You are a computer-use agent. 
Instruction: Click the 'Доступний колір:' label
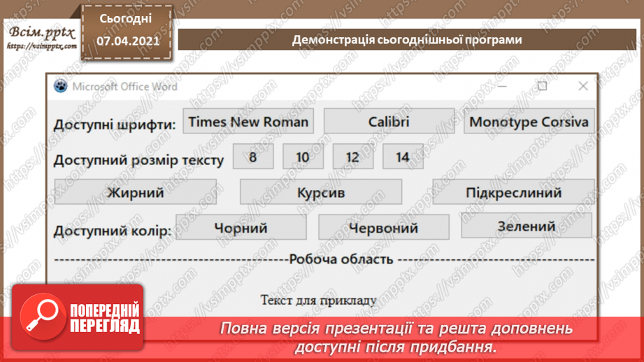[113, 231]
